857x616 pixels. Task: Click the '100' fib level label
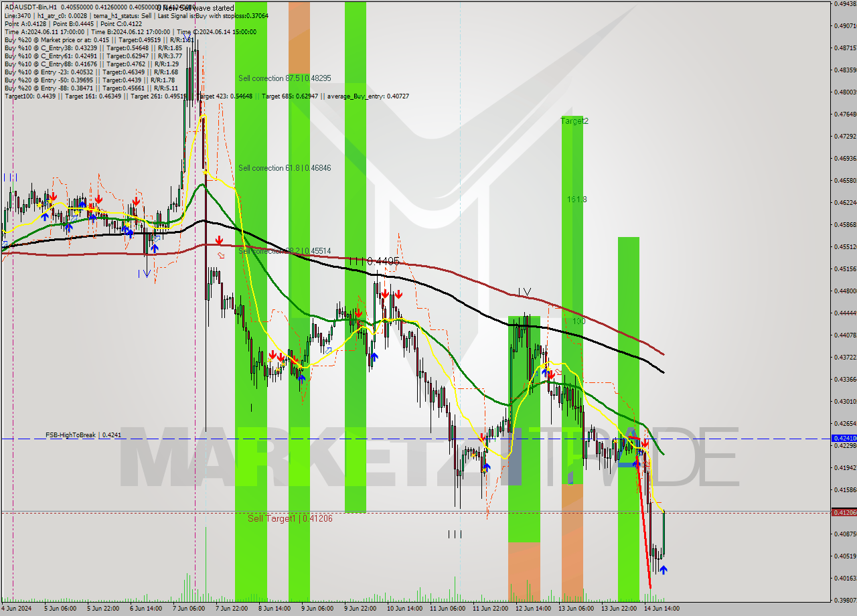pyautogui.click(x=578, y=321)
